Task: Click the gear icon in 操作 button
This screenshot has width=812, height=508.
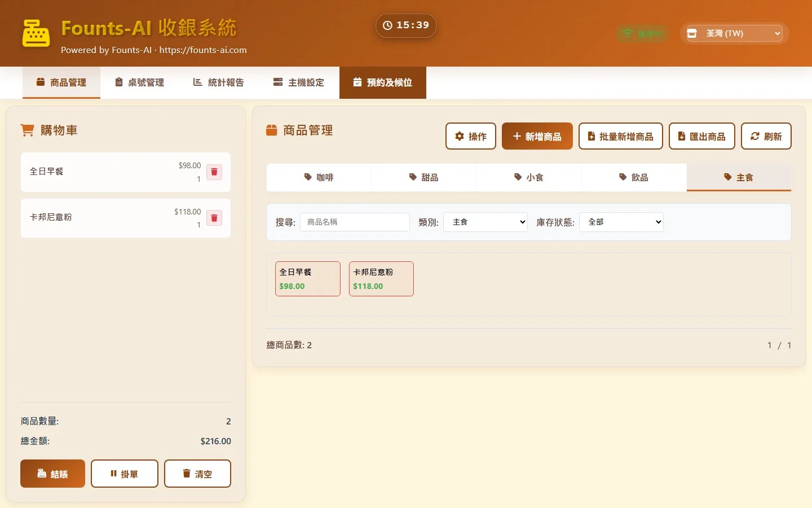Action: (460, 136)
